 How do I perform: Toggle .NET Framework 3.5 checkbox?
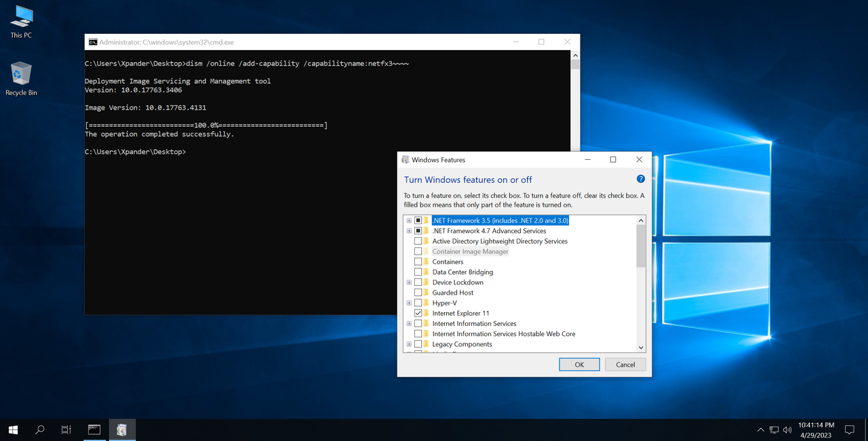click(418, 220)
